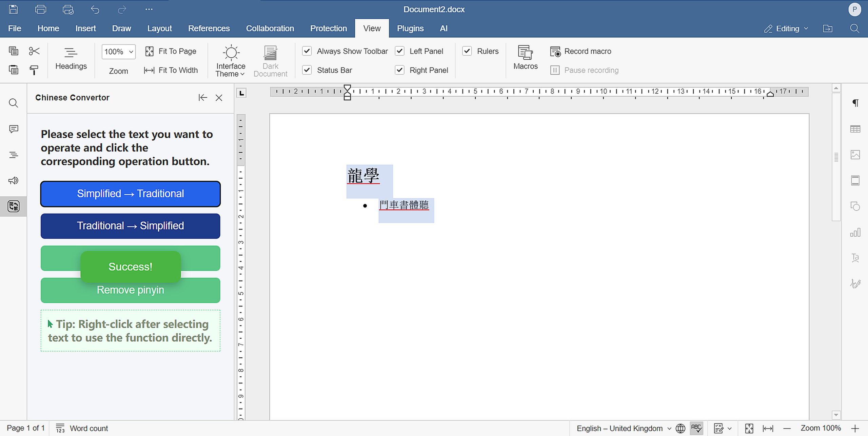Click the Macros icon
Image resolution: width=868 pixels, height=436 pixels.
tap(525, 58)
